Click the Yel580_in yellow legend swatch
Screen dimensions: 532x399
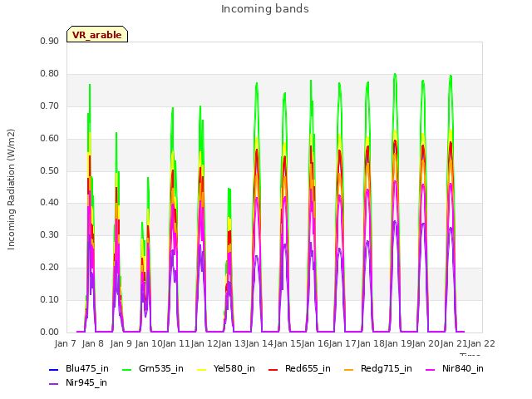click(201, 369)
